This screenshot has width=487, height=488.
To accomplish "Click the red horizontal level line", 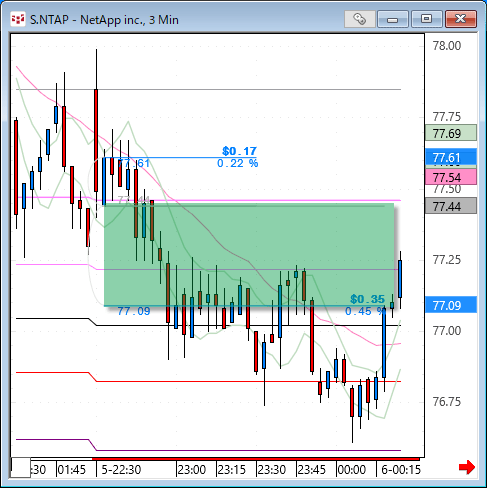I will [x=248, y=381].
